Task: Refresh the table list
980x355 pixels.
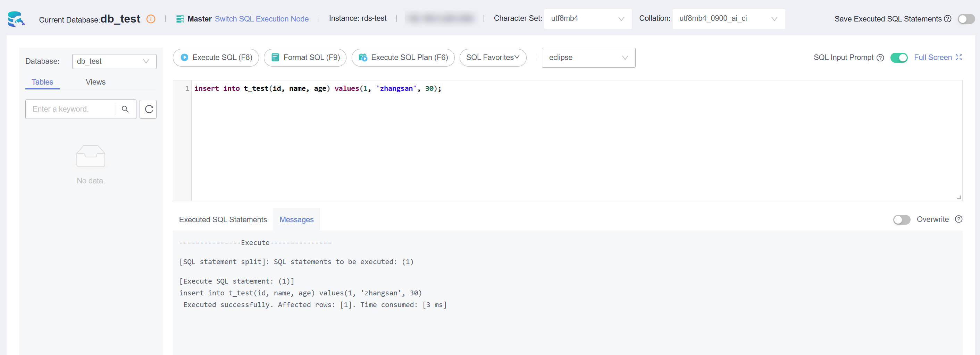Action: point(148,109)
